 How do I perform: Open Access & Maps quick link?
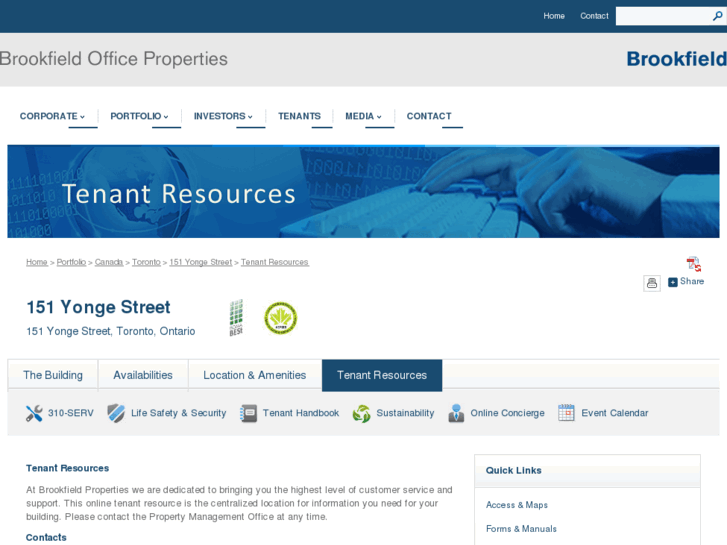pyautogui.click(x=517, y=505)
